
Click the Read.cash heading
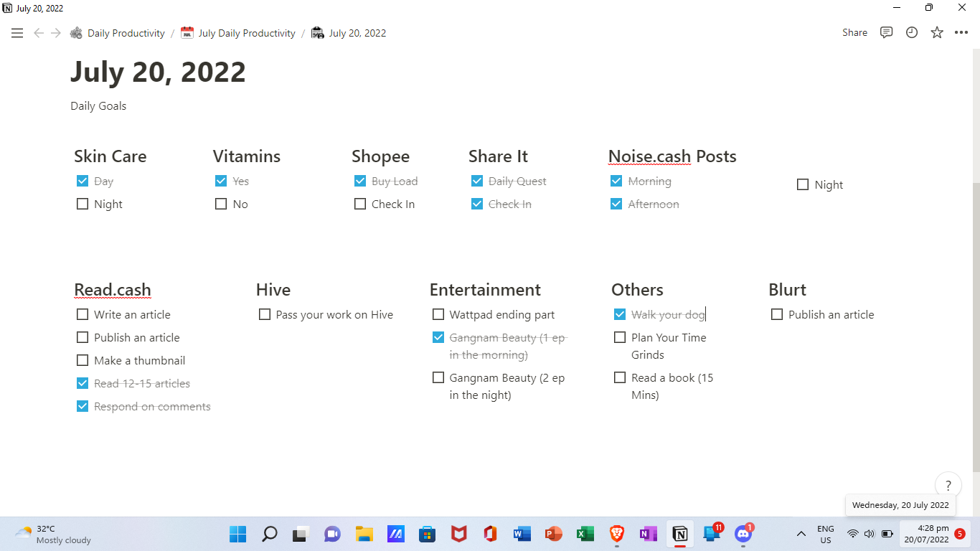(113, 290)
